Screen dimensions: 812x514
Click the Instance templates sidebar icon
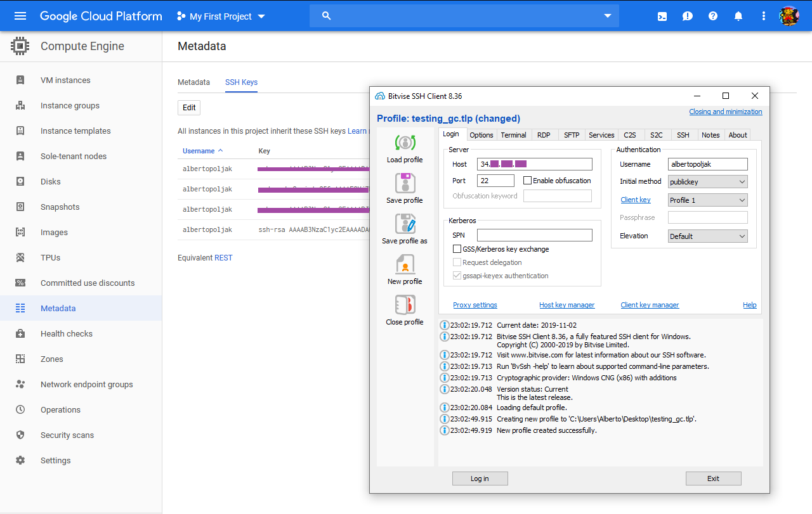tap(20, 131)
